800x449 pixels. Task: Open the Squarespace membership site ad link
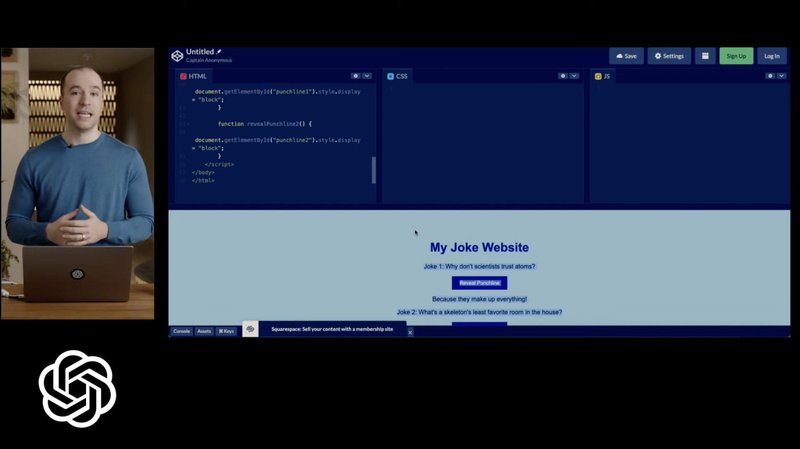(x=332, y=329)
